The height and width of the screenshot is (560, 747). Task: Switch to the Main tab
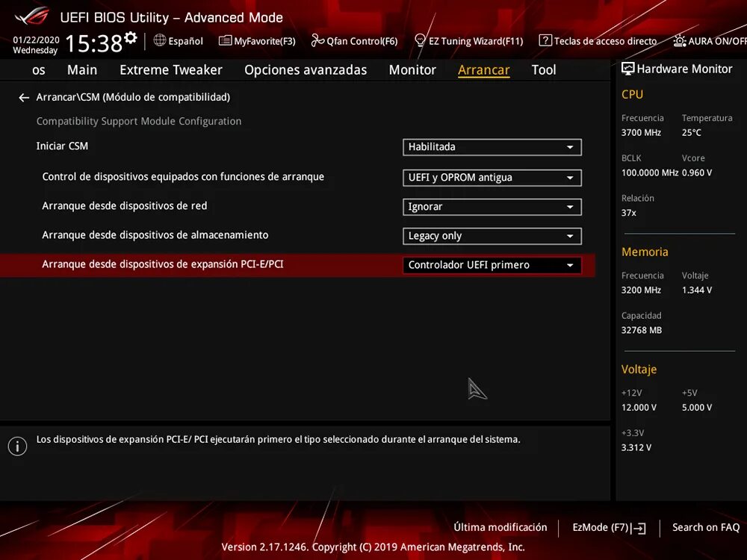(82, 70)
